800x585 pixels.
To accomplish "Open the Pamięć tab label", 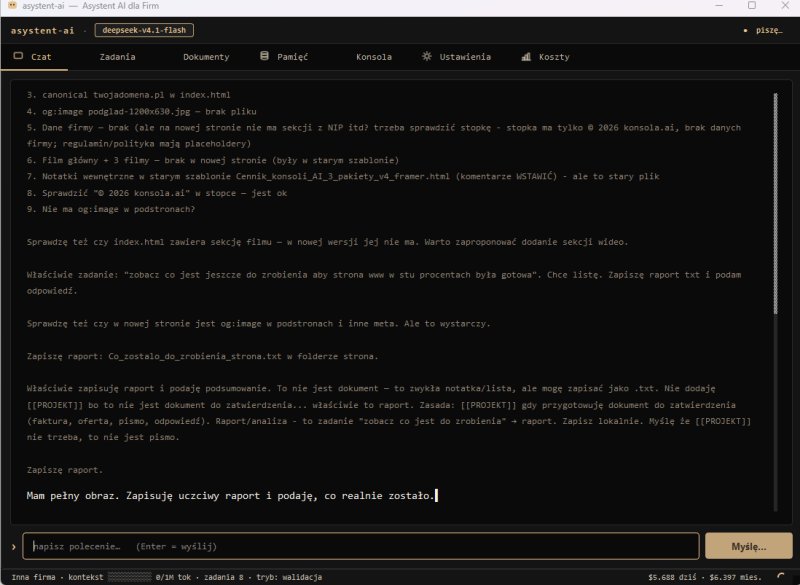I will point(292,57).
